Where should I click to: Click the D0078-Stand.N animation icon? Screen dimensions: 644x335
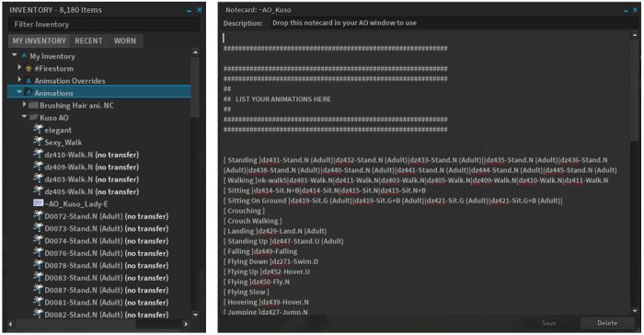coord(38,265)
